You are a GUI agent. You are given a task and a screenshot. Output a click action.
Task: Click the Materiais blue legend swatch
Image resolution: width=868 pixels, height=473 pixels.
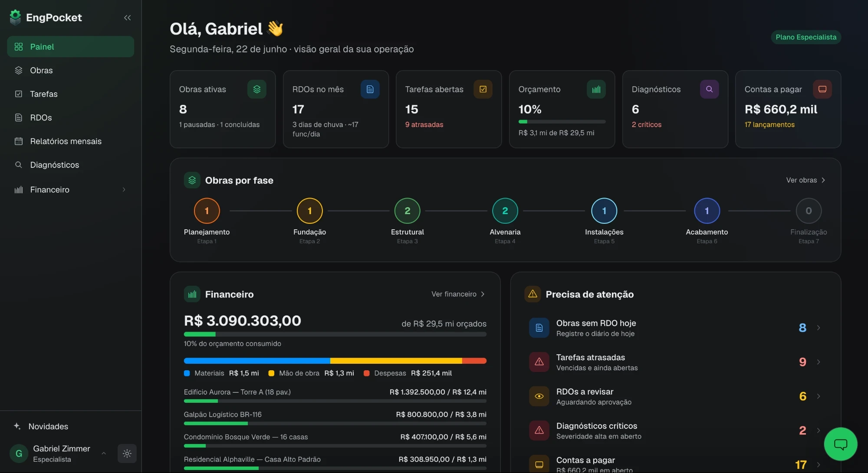click(x=187, y=373)
